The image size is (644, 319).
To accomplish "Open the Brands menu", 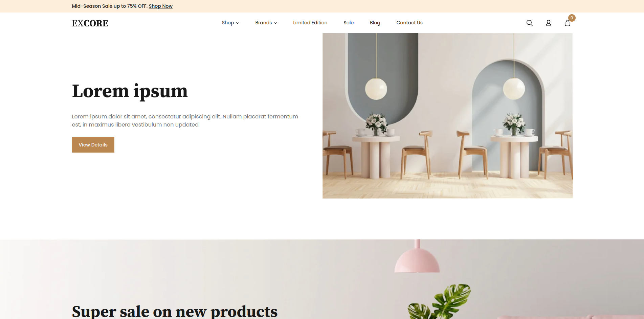I will (263, 23).
